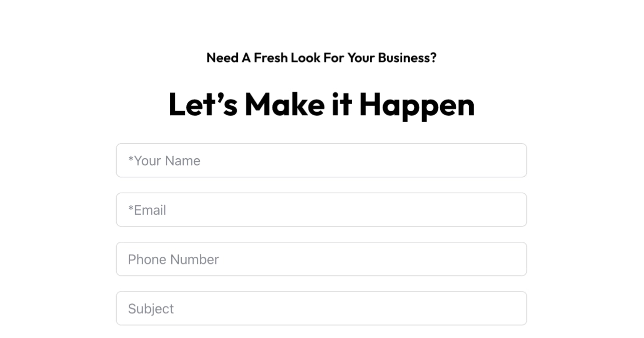Click the Let's Make it Happen heading
644x338 pixels.
click(321, 104)
